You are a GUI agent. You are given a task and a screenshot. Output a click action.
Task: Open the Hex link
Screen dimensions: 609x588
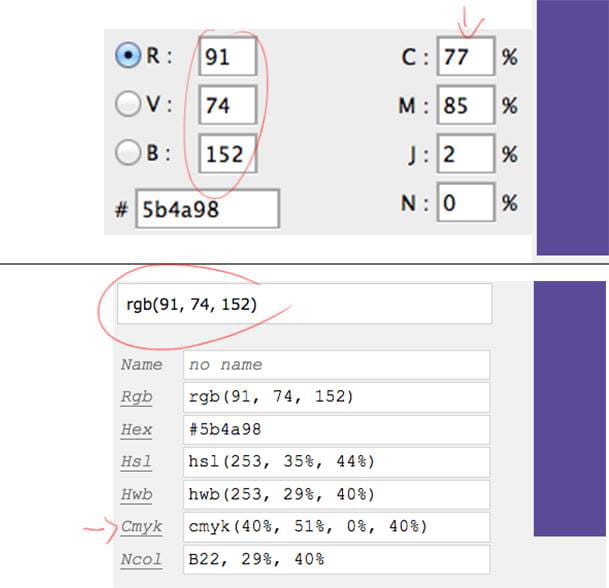(136, 430)
